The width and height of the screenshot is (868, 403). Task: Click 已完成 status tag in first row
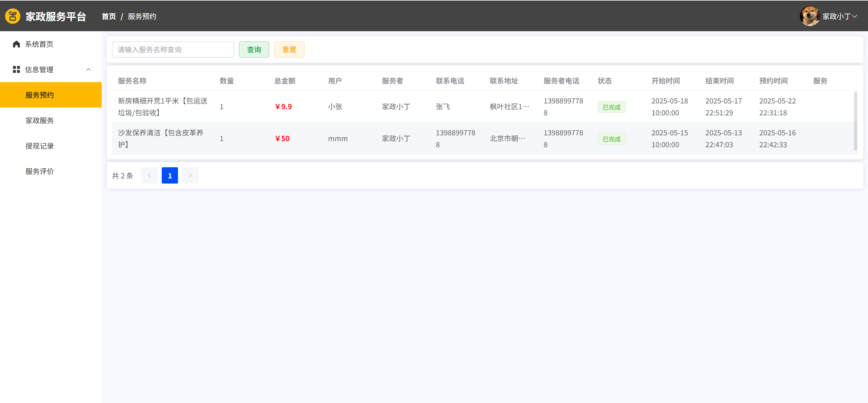[x=611, y=107]
